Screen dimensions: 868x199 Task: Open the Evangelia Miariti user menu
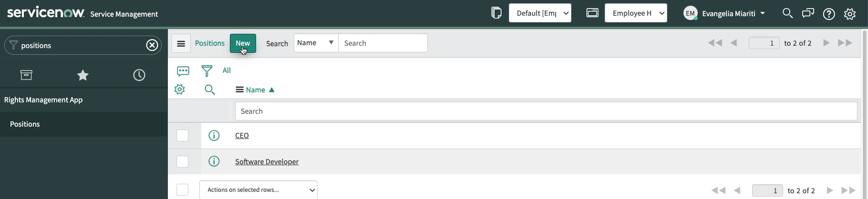725,13
